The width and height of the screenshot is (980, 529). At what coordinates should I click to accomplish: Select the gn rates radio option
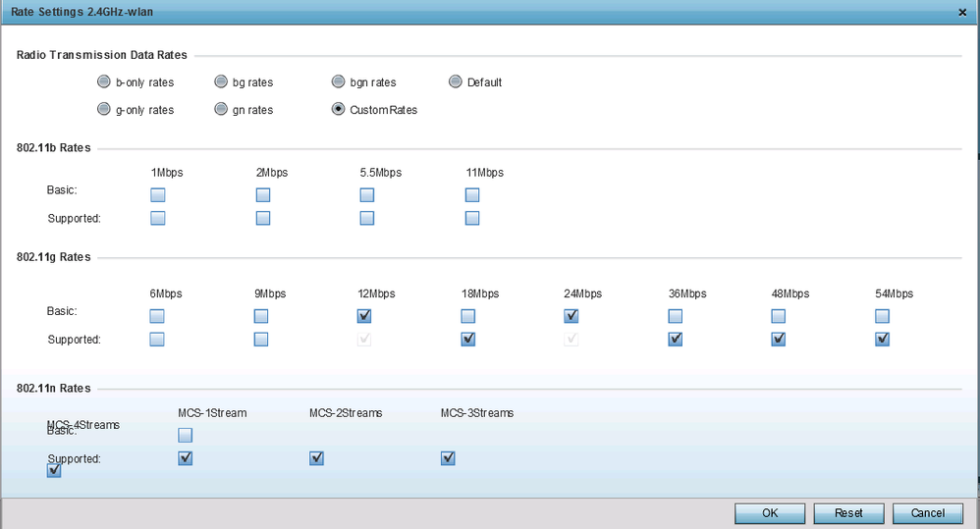pyautogui.click(x=221, y=110)
